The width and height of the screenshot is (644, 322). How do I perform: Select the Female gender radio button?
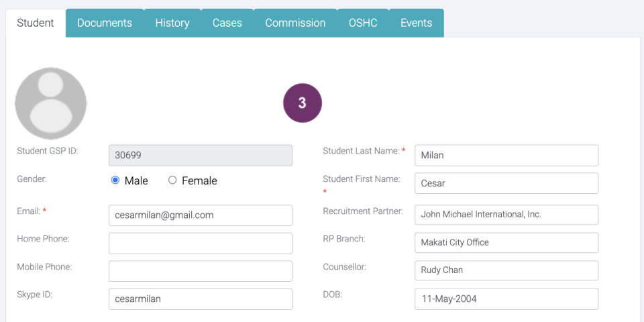point(172,180)
